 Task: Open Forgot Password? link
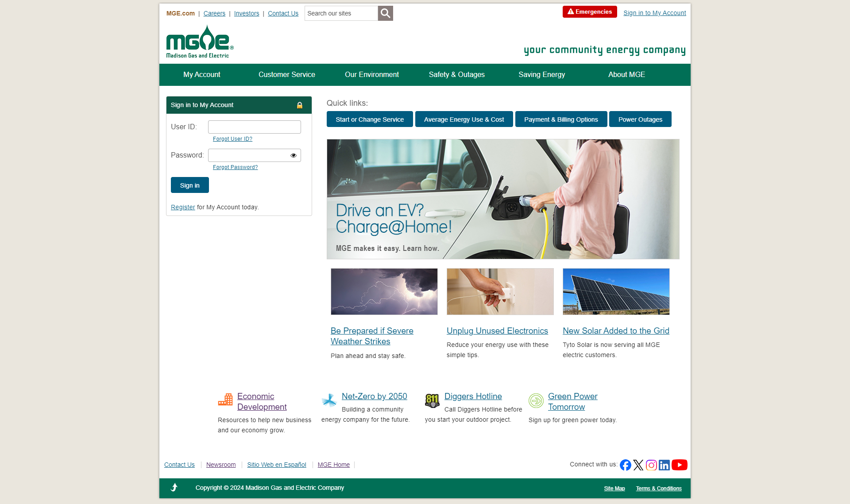(235, 167)
